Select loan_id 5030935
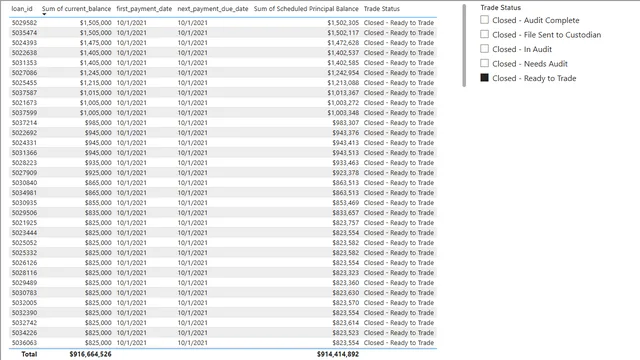The height and width of the screenshot is (360, 640). [24, 203]
